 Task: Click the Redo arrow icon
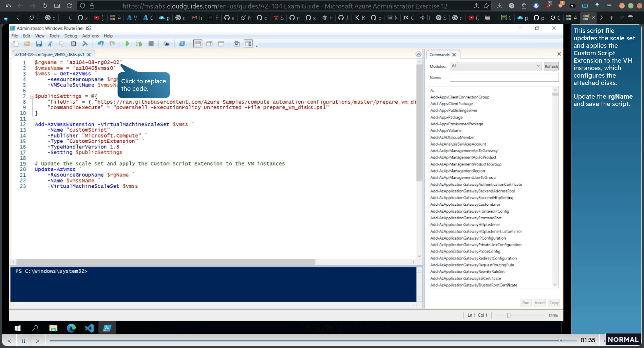[112, 43]
